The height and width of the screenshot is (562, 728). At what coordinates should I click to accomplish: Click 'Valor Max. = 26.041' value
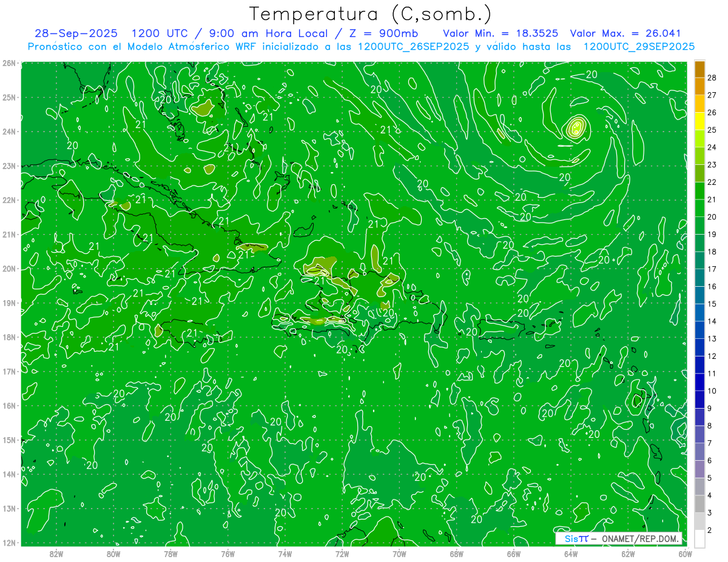626,33
